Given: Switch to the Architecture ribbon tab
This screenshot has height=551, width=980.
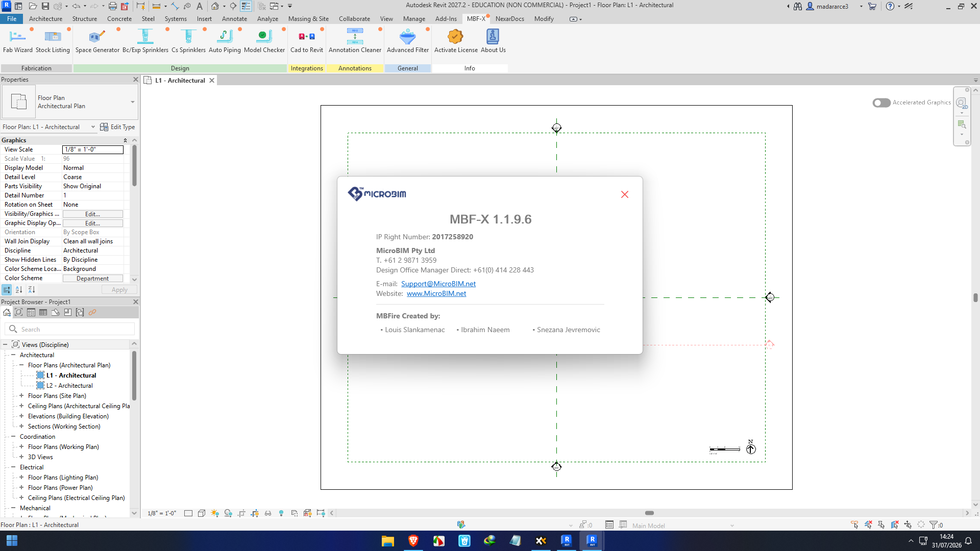Looking at the screenshot, I should click(45, 19).
